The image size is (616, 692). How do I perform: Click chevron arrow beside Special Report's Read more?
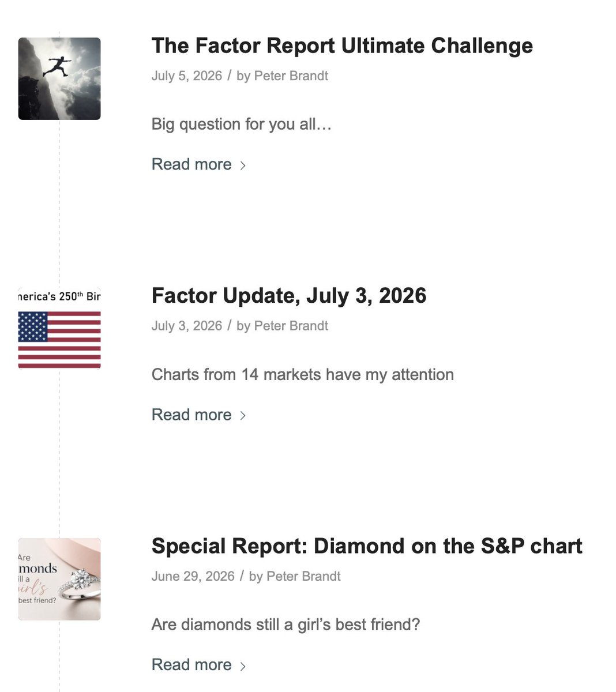pos(243,666)
